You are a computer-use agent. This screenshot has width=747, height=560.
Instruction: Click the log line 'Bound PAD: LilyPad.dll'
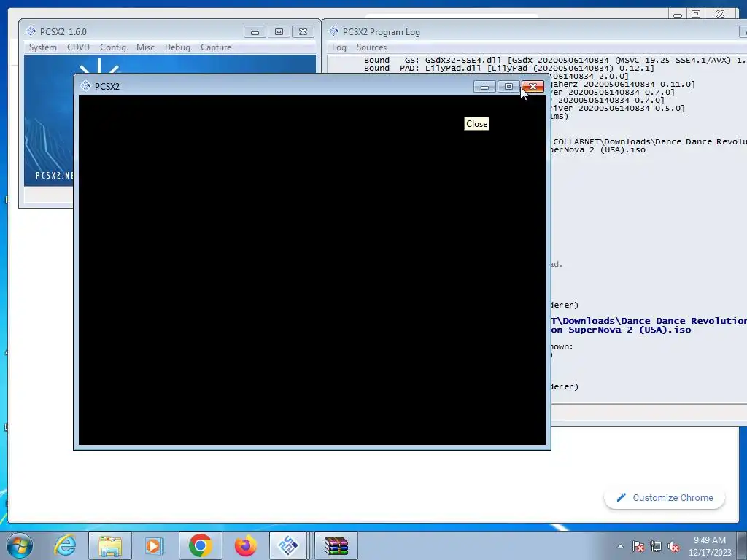click(x=508, y=68)
